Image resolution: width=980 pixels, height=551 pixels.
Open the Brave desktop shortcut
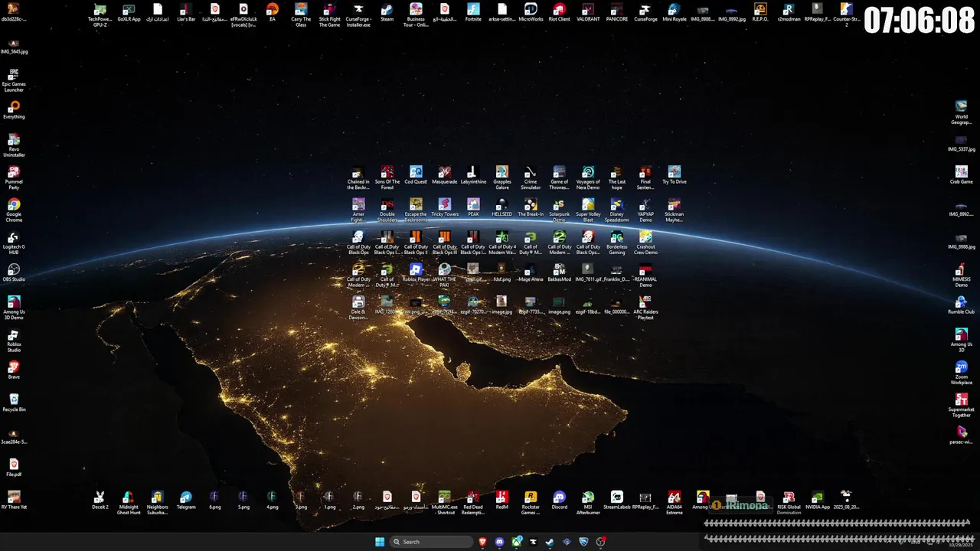click(14, 370)
